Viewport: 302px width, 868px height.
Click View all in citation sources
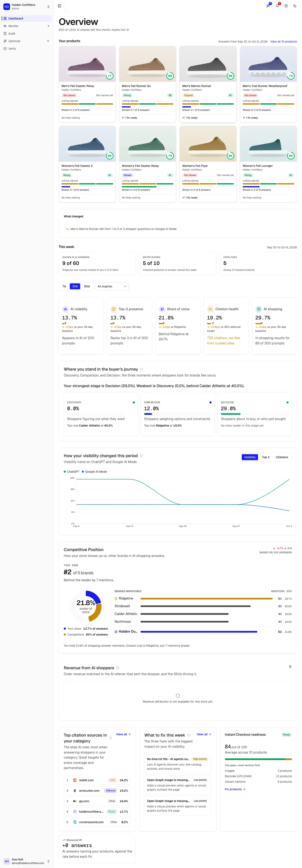pyautogui.click(x=123, y=734)
